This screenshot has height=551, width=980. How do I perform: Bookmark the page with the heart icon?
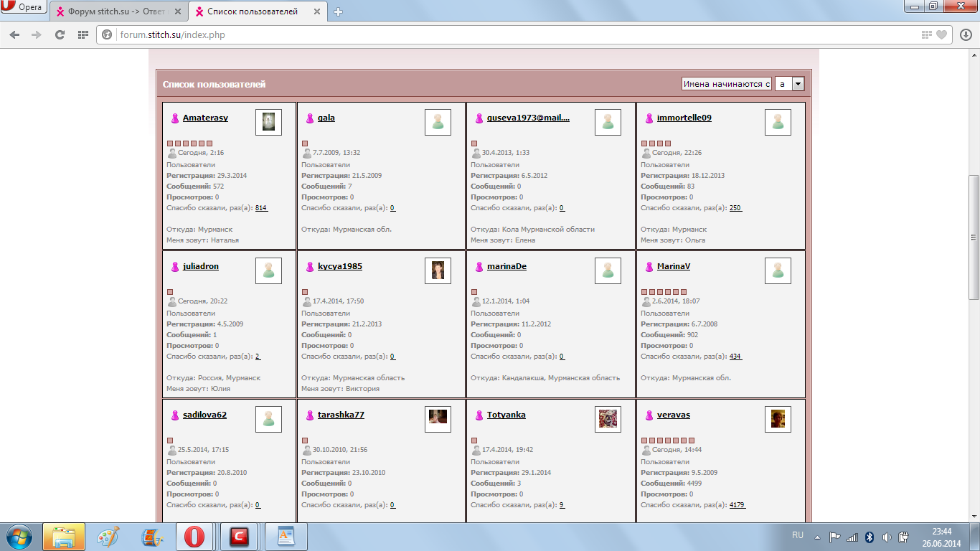click(941, 34)
